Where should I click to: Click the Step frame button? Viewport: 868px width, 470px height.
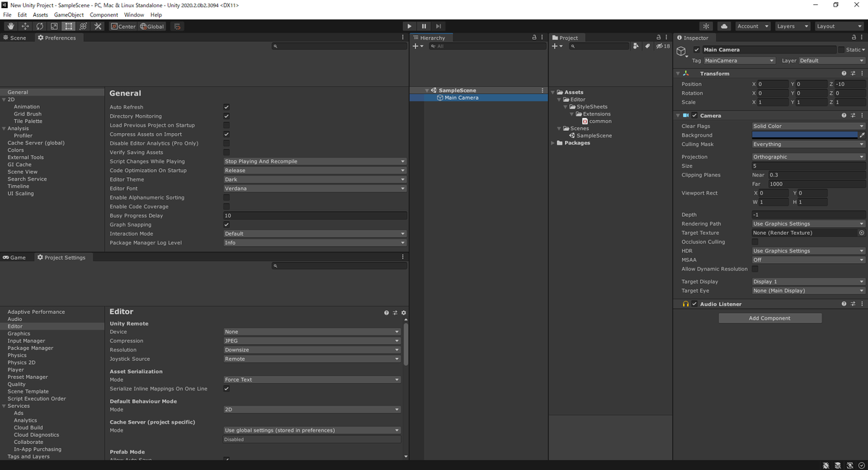(x=438, y=26)
